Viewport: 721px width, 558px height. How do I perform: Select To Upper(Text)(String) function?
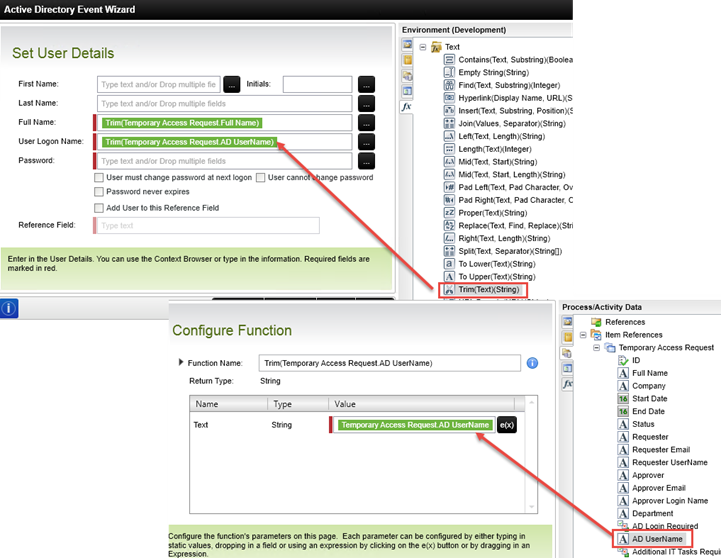coord(490,277)
